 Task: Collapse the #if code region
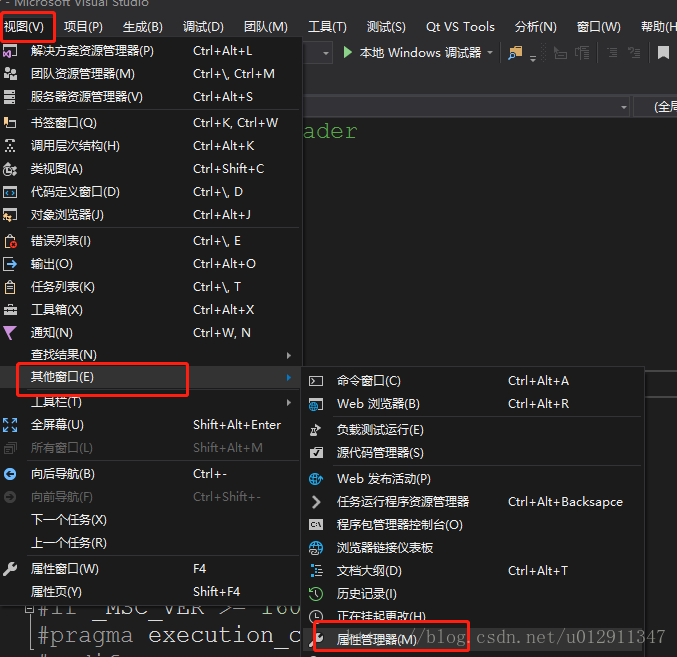pos(29,609)
